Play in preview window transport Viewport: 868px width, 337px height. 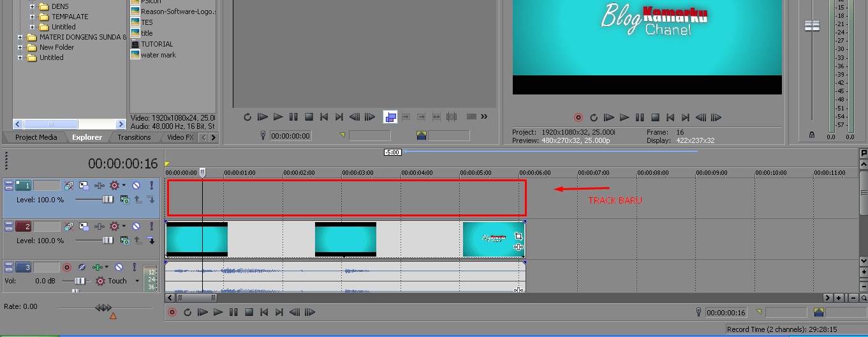click(x=624, y=117)
